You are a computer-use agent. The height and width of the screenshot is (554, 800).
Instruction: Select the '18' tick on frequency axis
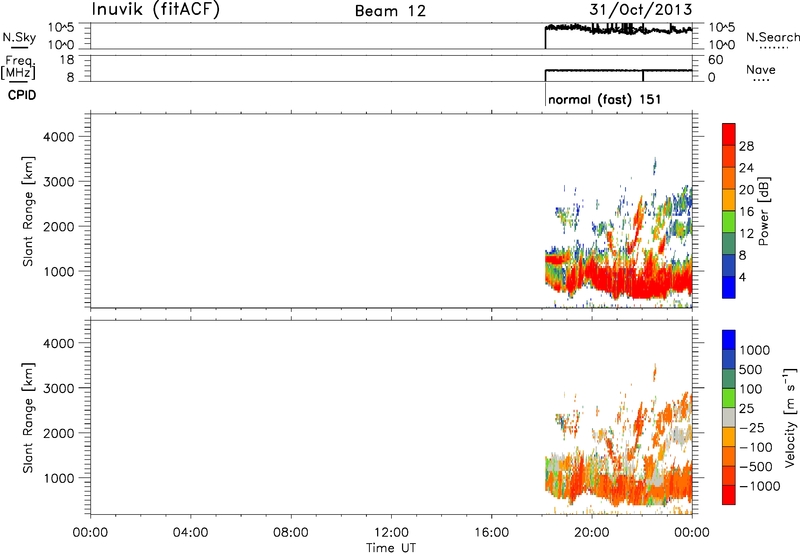click(67, 60)
